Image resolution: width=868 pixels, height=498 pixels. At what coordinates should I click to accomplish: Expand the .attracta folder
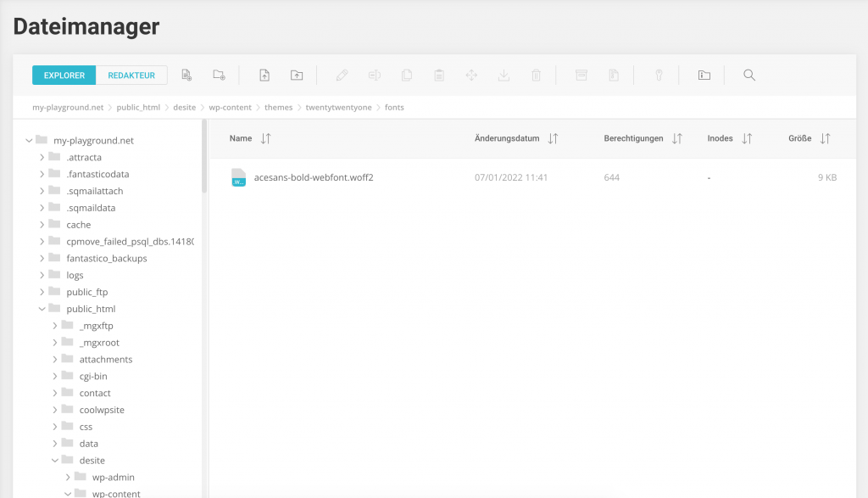coord(42,157)
